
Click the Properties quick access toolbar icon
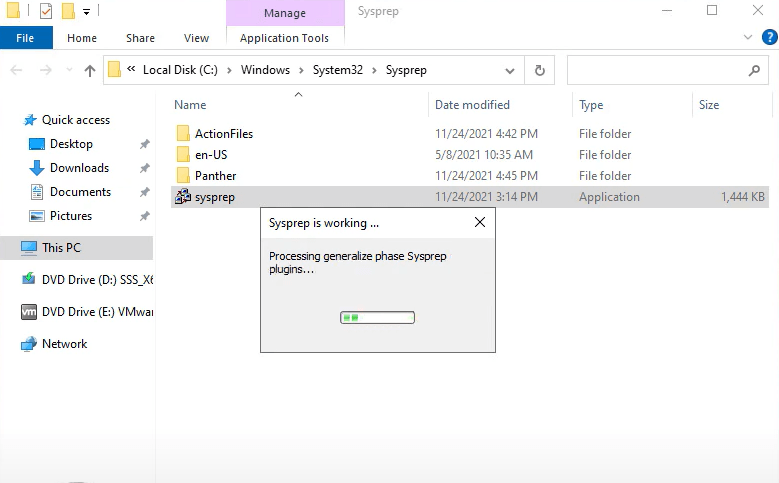point(46,10)
